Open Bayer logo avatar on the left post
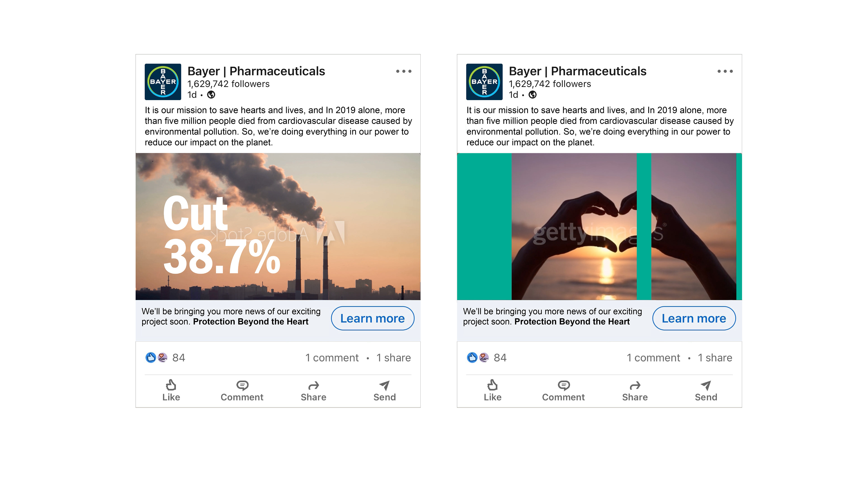 pyautogui.click(x=163, y=82)
